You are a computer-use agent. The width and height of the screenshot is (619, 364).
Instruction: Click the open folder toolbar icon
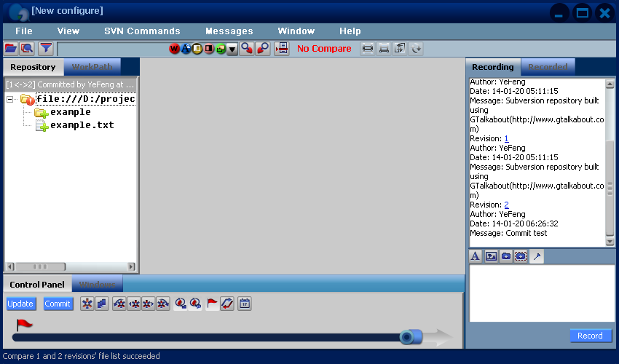pyautogui.click(x=11, y=49)
